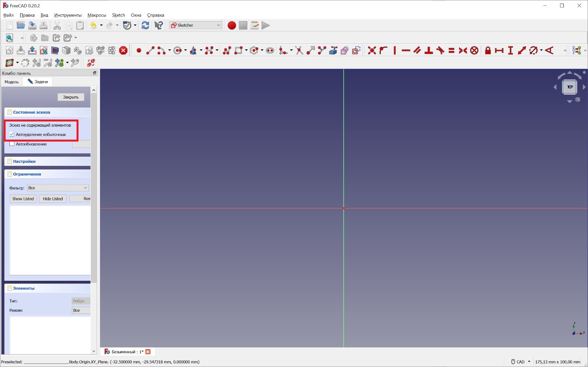The width and height of the screenshot is (588, 367).
Task: Open the Окна menu
Action: pos(136,15)
